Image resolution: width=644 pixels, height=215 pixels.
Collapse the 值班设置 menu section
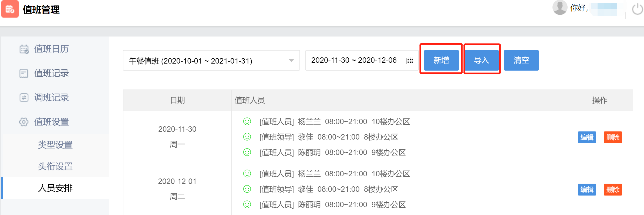pos(51,122)
